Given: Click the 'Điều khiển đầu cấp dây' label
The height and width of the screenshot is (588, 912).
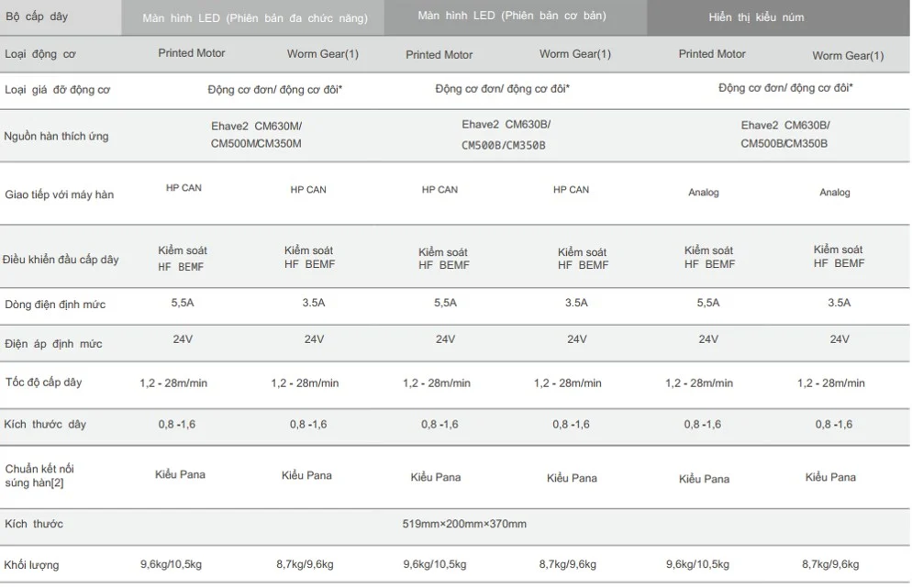Looking at the screenshot, I should pyautogui.click(x=61, y=260).
